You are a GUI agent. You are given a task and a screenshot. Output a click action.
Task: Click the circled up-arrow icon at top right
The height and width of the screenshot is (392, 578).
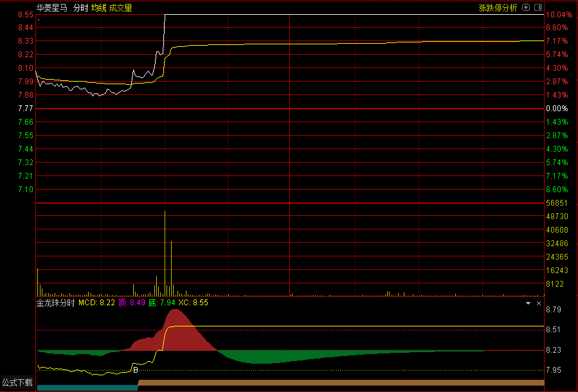[x=526, y=7]
